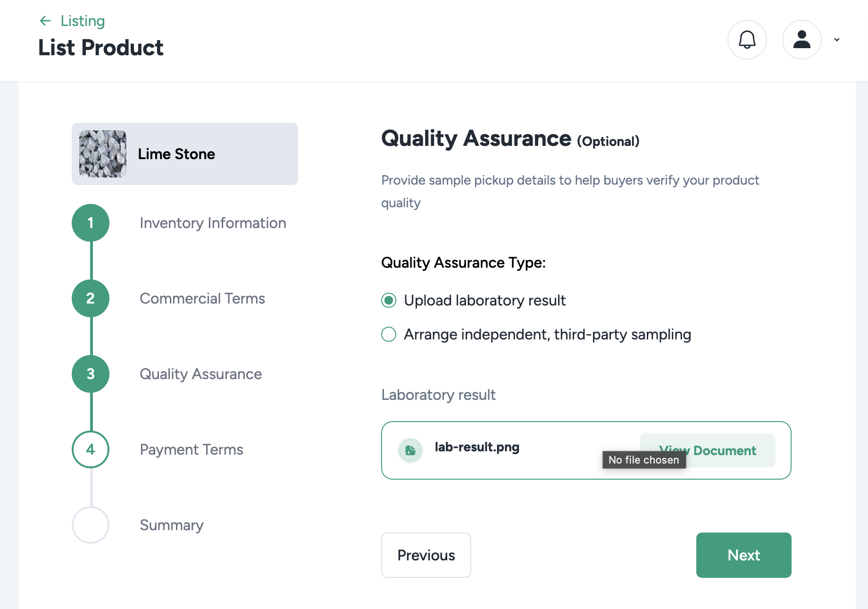Click the Listing breadcrumb link
Image resolution: width=868 pixels, height=609 pixels.
pyautogui.click(x=83, y=21)
